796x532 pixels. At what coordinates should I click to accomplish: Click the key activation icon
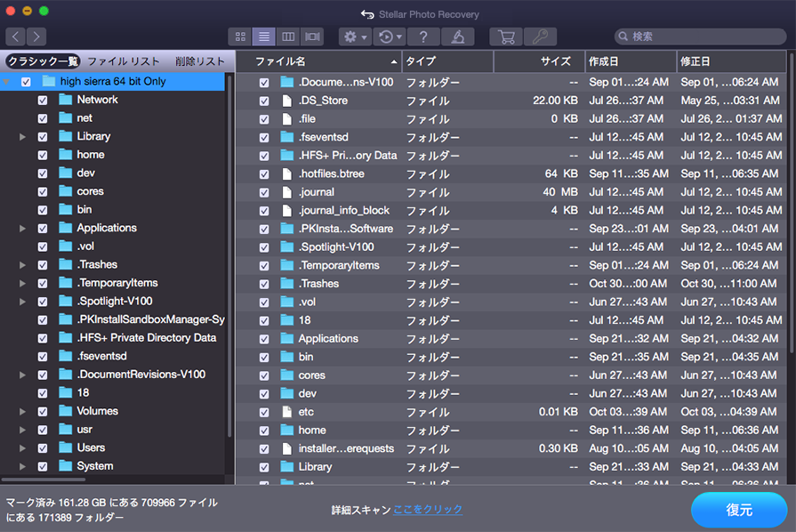tap(540, 36)
